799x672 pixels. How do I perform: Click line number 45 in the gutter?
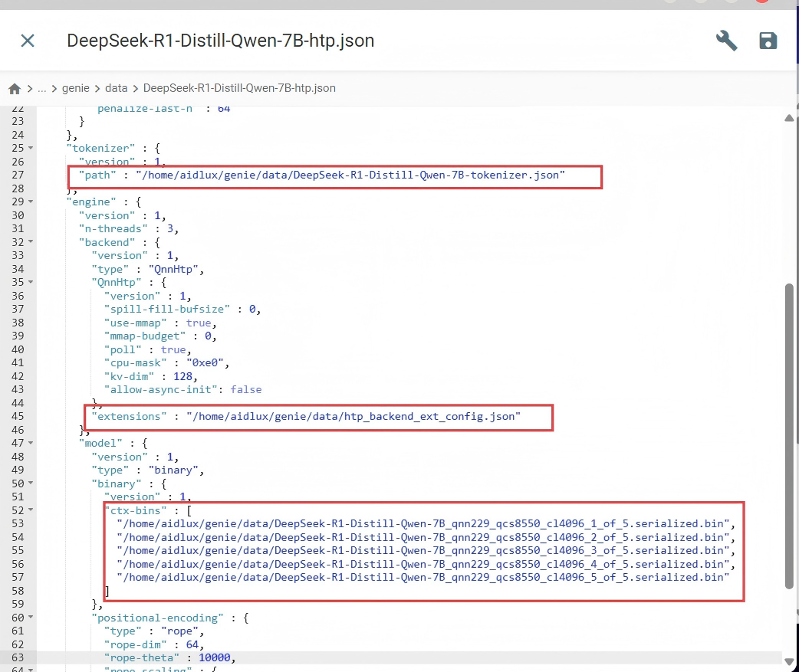(x=18, y=416)
